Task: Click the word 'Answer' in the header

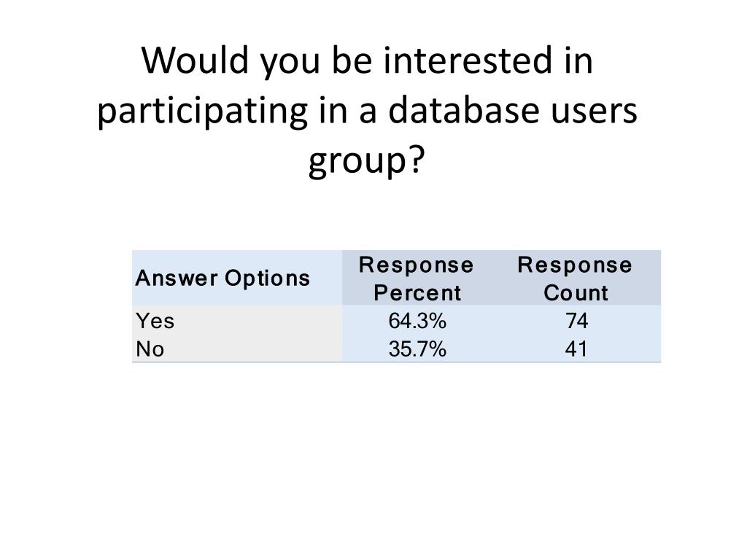Action: click(x=177, y=278)
